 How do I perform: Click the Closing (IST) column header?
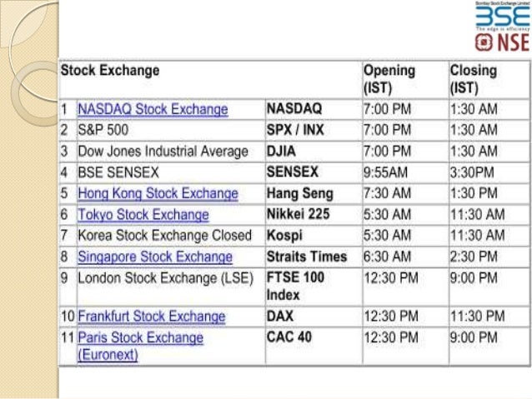pyautogui.click(x=473, y=78)
